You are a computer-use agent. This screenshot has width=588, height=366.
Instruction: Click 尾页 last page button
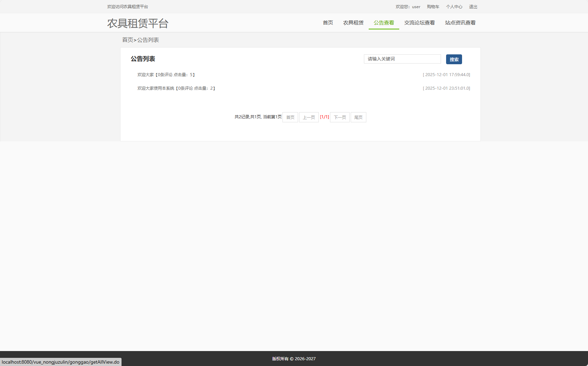click(358, 117)
